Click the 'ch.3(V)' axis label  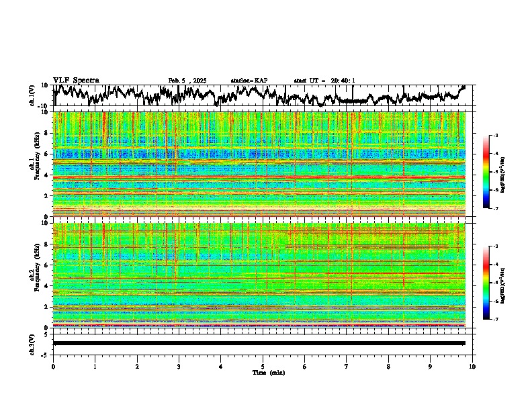click(32, 345)
